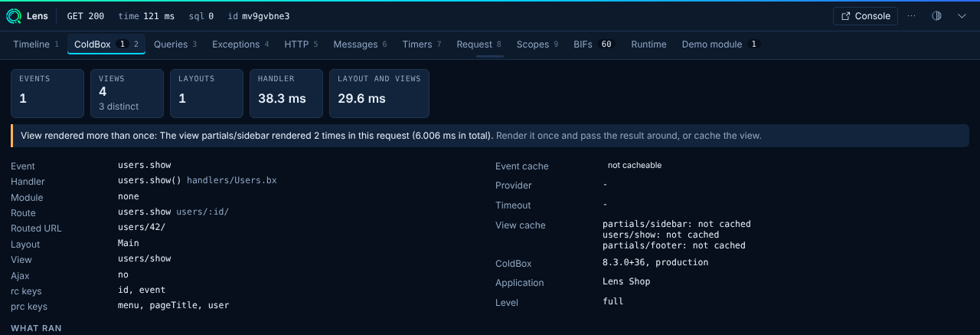Screen dimensions: 980x335
Task: Click partials/footer: not cached entry
Action: click(x=674, y=245)
